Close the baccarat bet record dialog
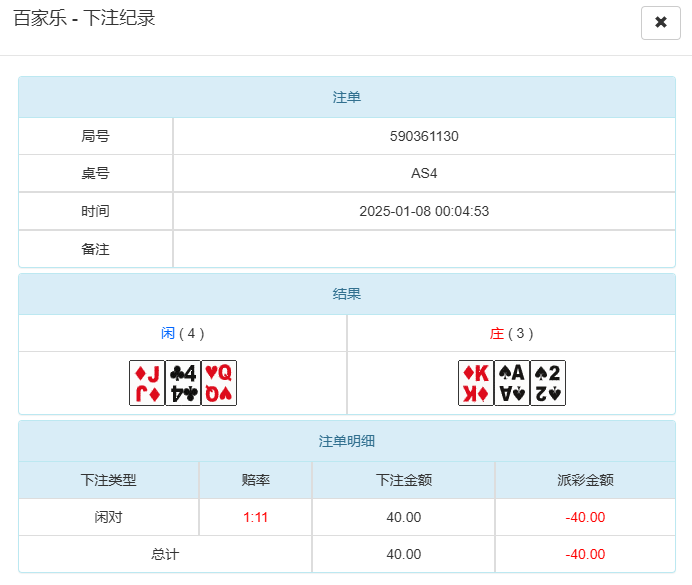The image size is (692, 585). click(x=660, y=22)
